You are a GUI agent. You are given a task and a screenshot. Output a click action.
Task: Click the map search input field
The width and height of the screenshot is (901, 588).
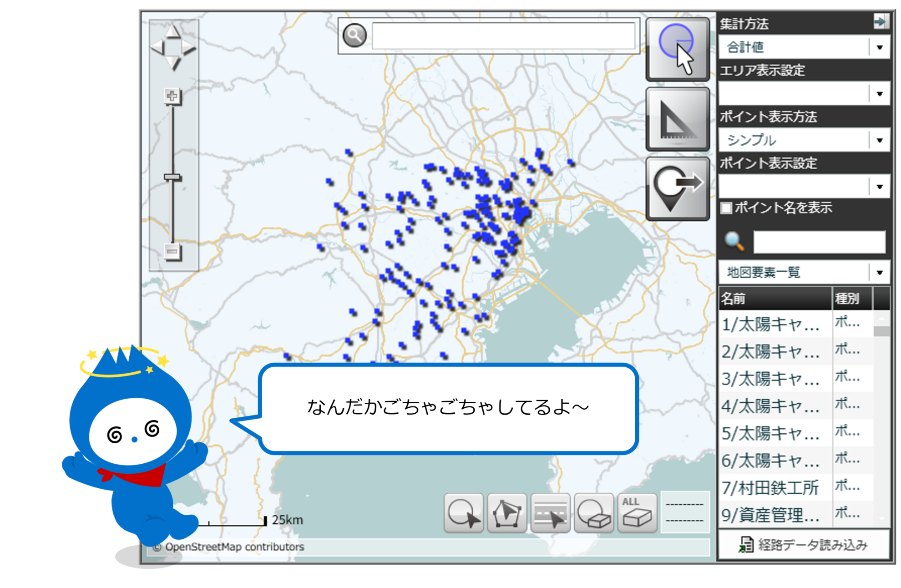pyautogui.click(x=503, y=36)
